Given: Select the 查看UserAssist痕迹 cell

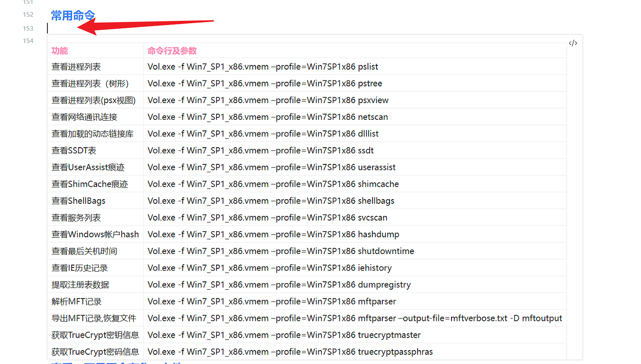Looking at the screenshot, I should click(95, 167).
